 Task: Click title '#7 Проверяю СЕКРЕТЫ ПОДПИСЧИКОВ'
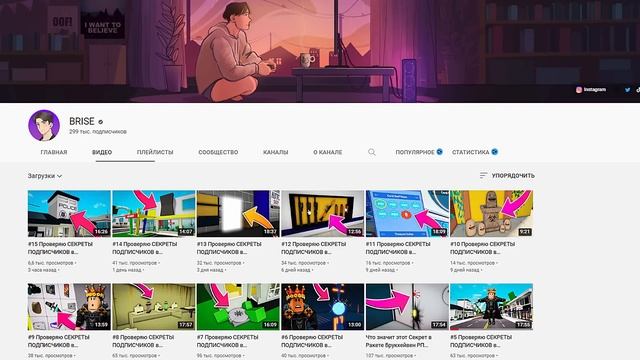click(x=228, y=341)
